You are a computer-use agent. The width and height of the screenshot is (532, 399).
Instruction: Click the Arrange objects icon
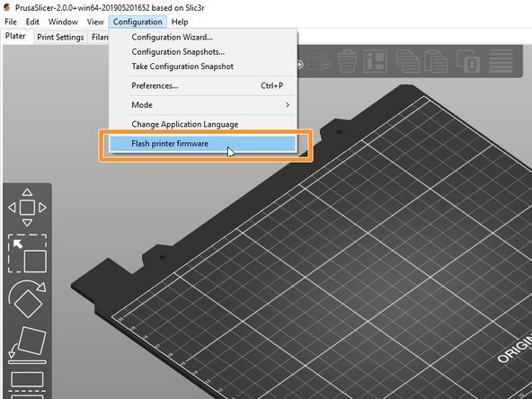pos(376,61)
